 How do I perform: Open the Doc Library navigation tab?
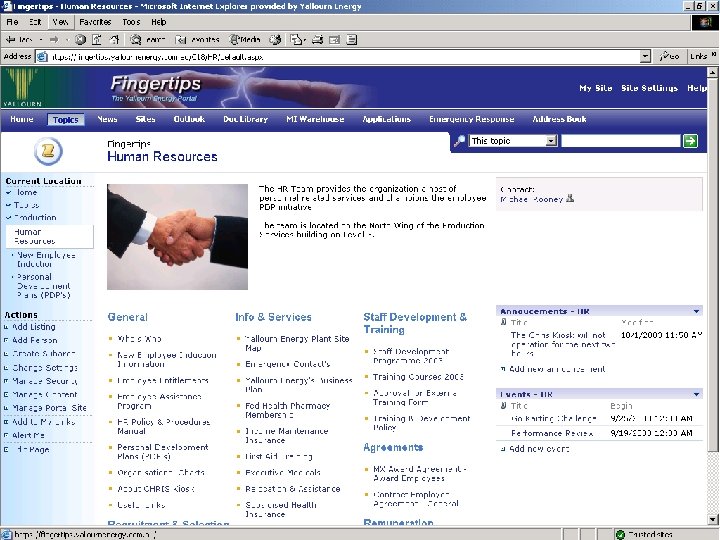pyautogui.click(x=246, y=119)
